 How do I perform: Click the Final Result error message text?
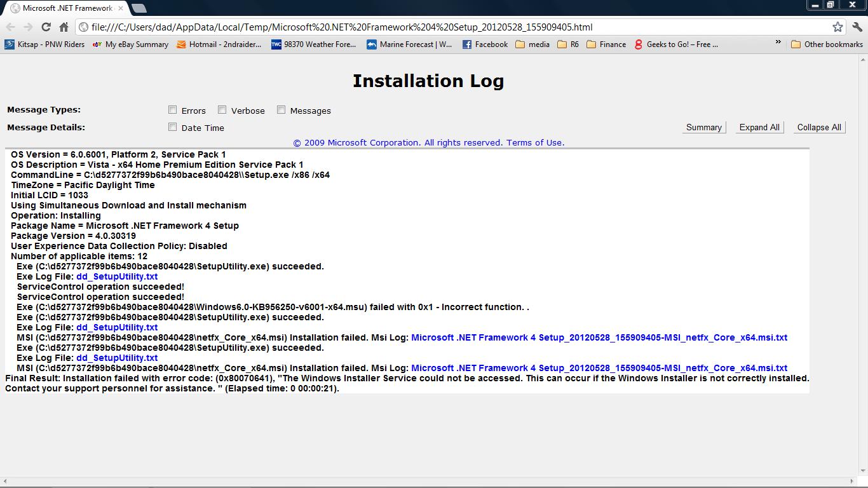[x=407, y=383]
